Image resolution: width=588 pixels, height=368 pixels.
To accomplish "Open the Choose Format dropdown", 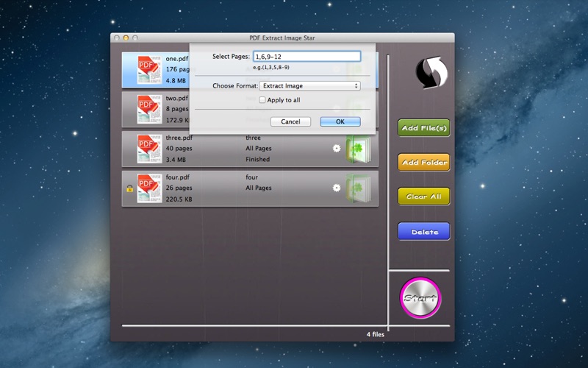I will [x=309, y=86].
